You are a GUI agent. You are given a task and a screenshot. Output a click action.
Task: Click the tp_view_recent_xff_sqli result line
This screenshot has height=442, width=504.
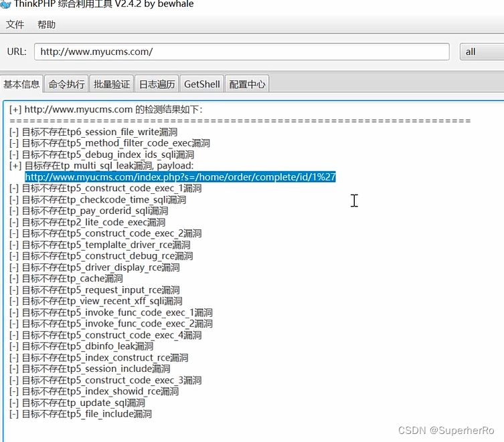pyautogui.click(x=96, y=302)
